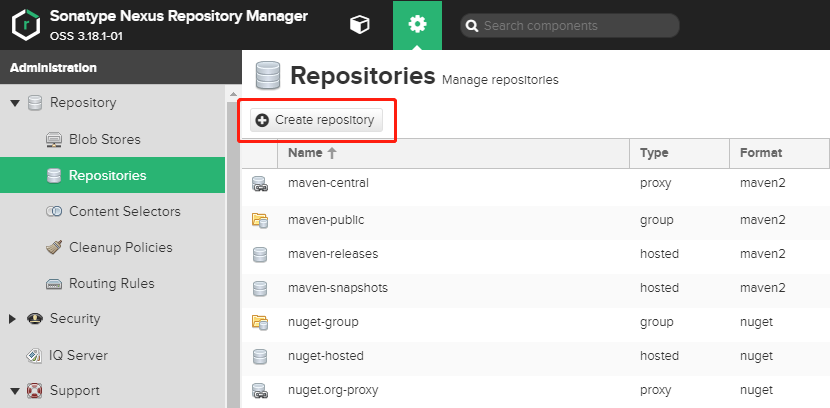Click the proxy type of maven-central
830x408 pixels.
point(655,184)
